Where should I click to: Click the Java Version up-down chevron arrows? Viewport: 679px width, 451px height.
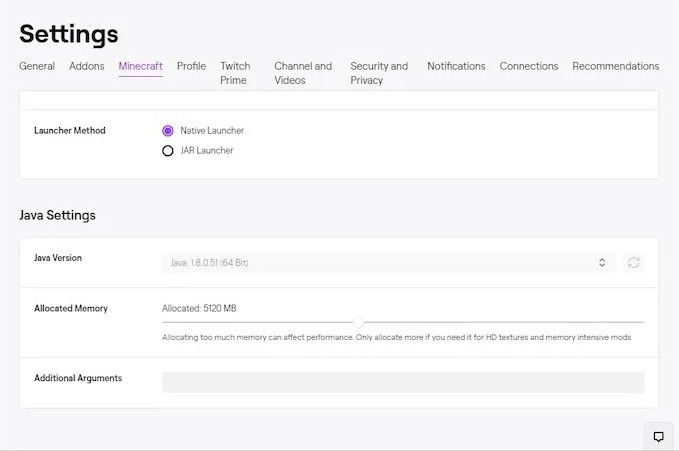(601, 262)
